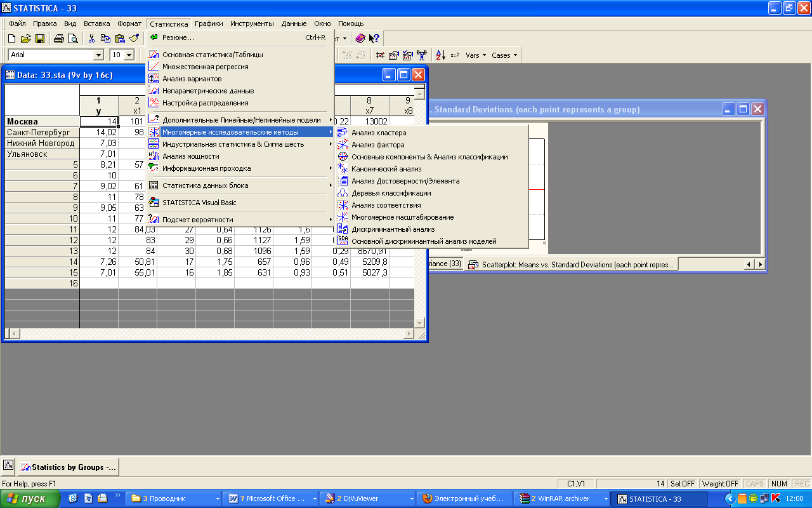Image resolution: width=812 pixels, height=508 pixels.
Task: Click the Москва row header
Action: click(42, 121)
